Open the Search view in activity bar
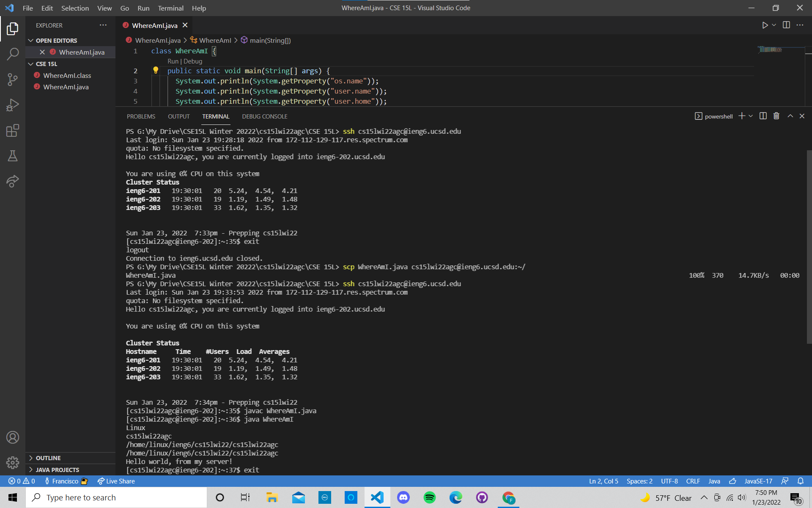 pyautogui.click(x=13, y=54)
